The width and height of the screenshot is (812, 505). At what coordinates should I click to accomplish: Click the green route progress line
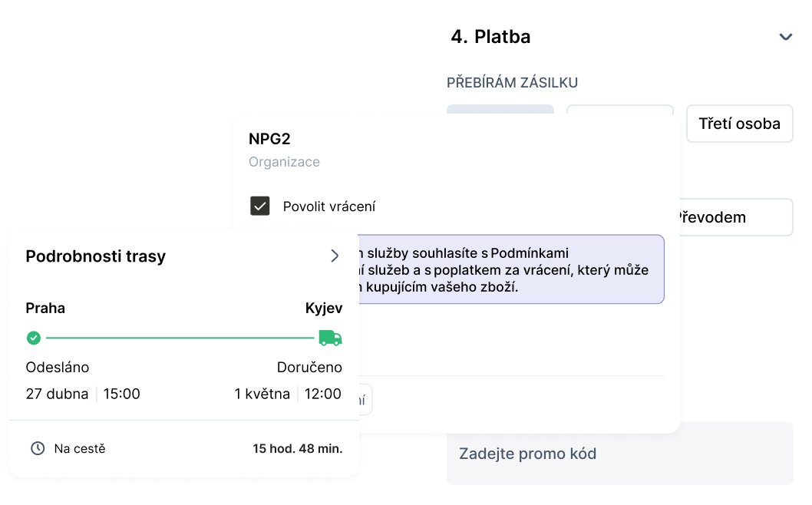coord(180,338)
